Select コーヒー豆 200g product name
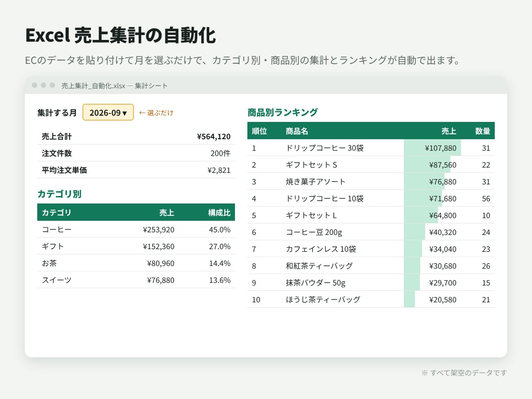This screenshot has height=399, width=532. point(314,232)
